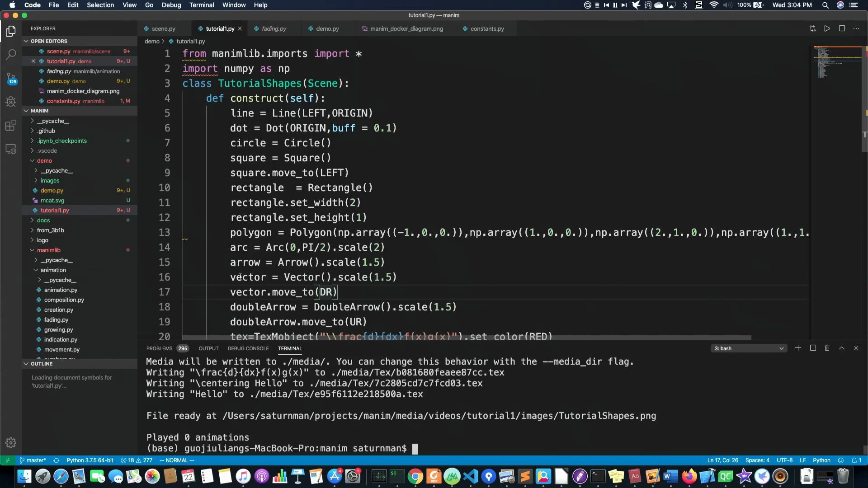Open Finder from the Dock
Image resolution: width=868 pixels, height=488 pixels.
[x=24, y=476]
